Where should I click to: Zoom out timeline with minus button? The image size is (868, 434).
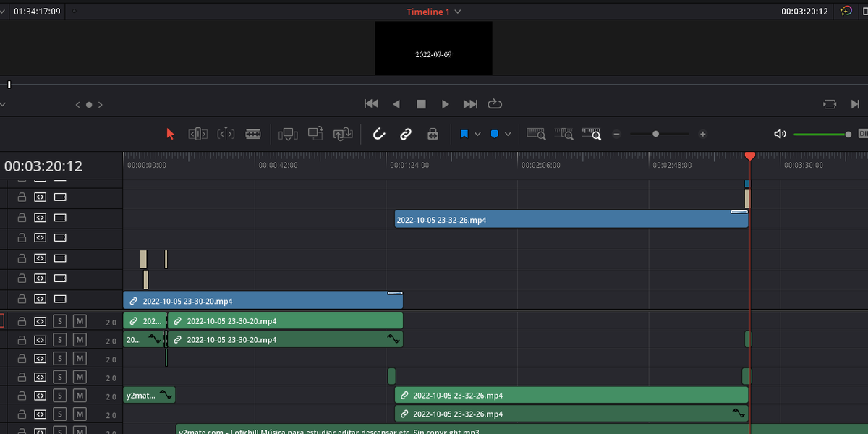(616, 134)
